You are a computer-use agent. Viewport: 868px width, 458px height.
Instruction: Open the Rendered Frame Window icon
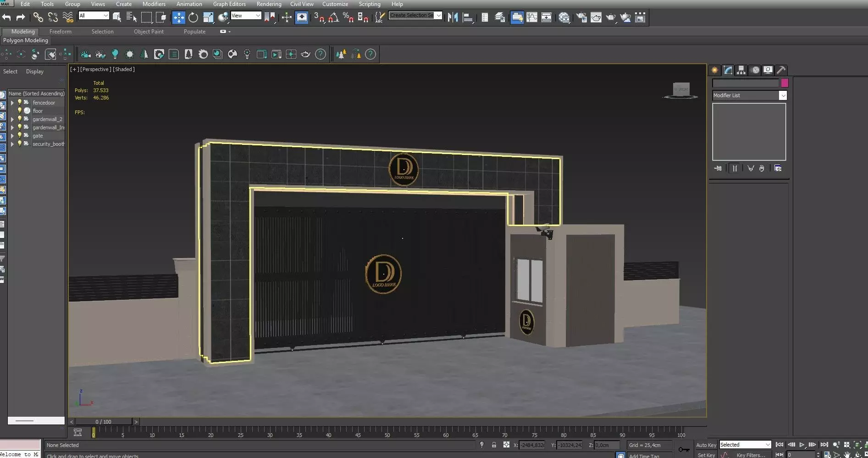596,17
